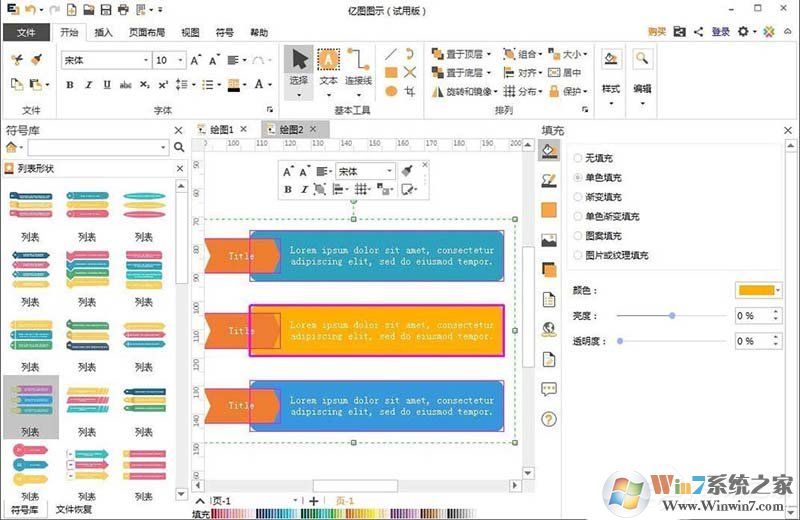Select No Fill radio option
This screenshot has height=520, width=800.
tap(578, 158)
